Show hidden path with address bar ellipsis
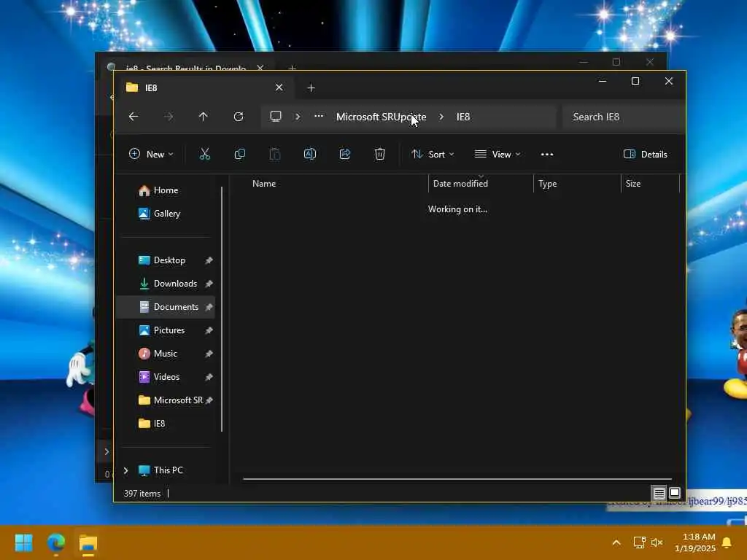747x560 pixels. click(319, 116)
